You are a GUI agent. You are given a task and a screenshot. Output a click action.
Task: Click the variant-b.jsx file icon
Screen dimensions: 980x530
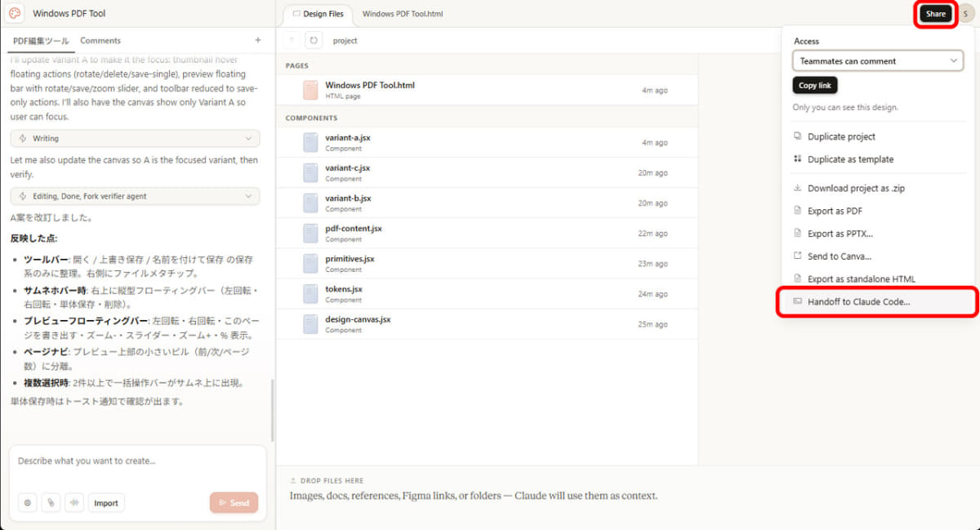click(310, 203)
